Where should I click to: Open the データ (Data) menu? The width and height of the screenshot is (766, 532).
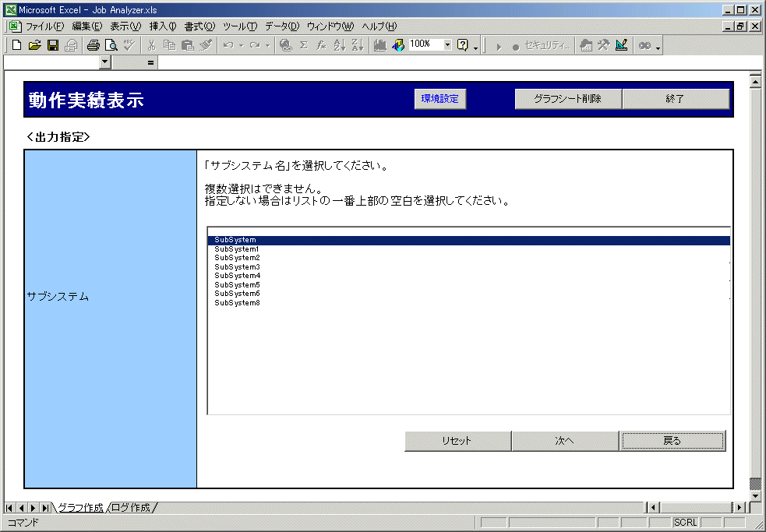tap(281, 26)
